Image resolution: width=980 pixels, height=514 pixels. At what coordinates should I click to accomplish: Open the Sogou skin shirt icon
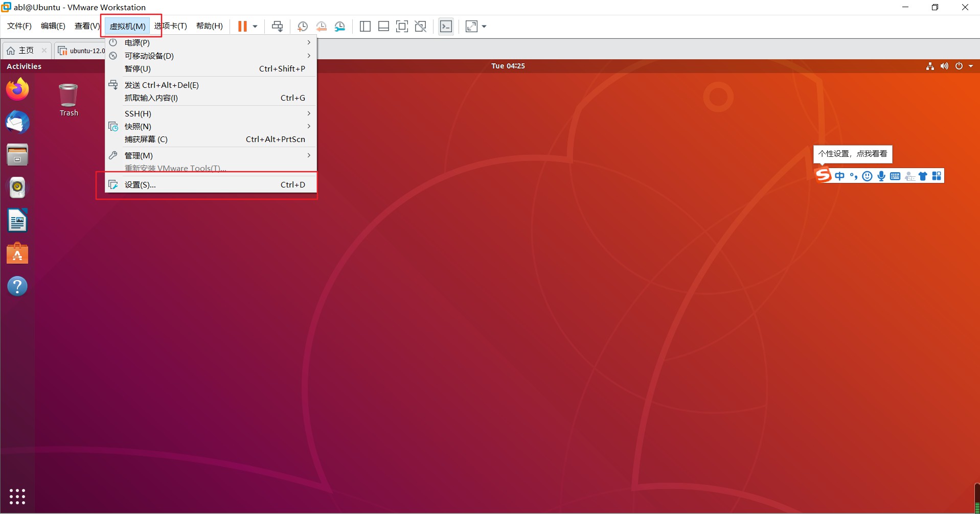pyautogui.click(x=923, y=176)
